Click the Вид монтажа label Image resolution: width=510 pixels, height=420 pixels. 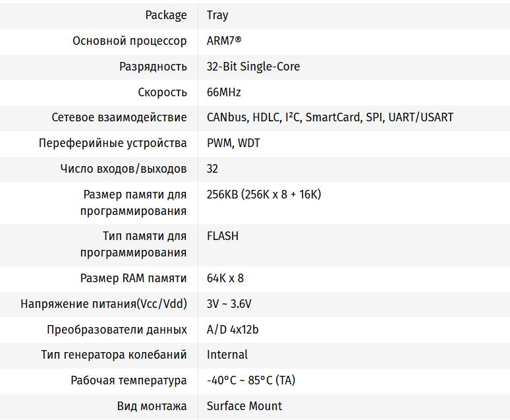[152, 406]
